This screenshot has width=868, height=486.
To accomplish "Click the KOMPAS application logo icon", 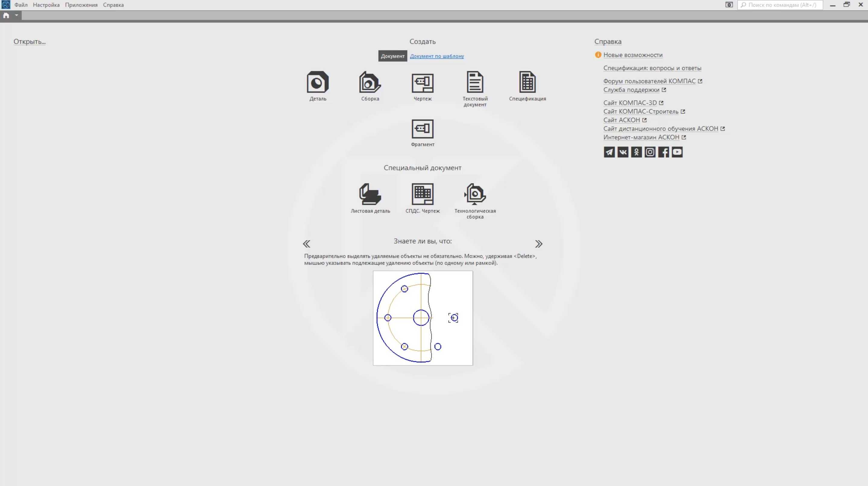I will click(6, 5).
